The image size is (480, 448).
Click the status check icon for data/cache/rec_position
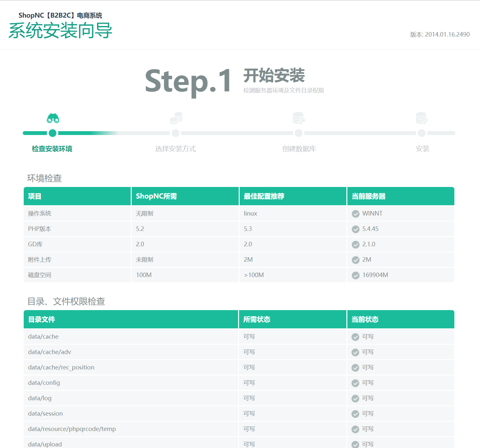click(x=355, y=368)
